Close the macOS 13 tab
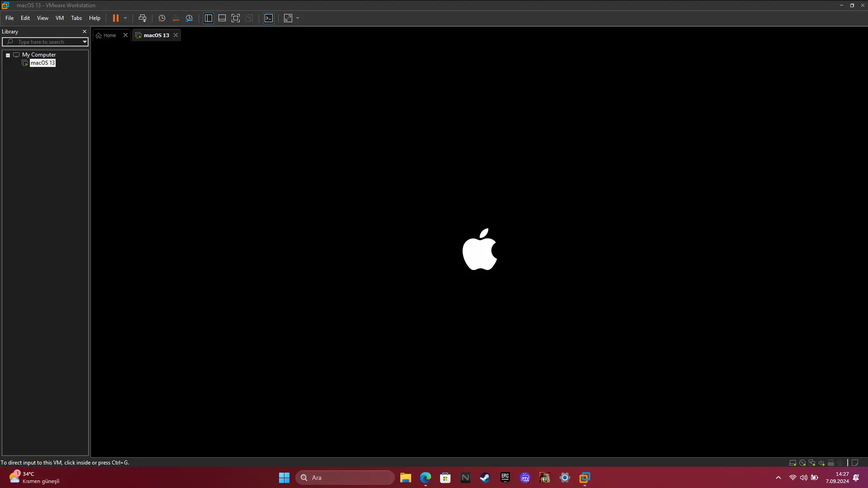 pos(176,35)
